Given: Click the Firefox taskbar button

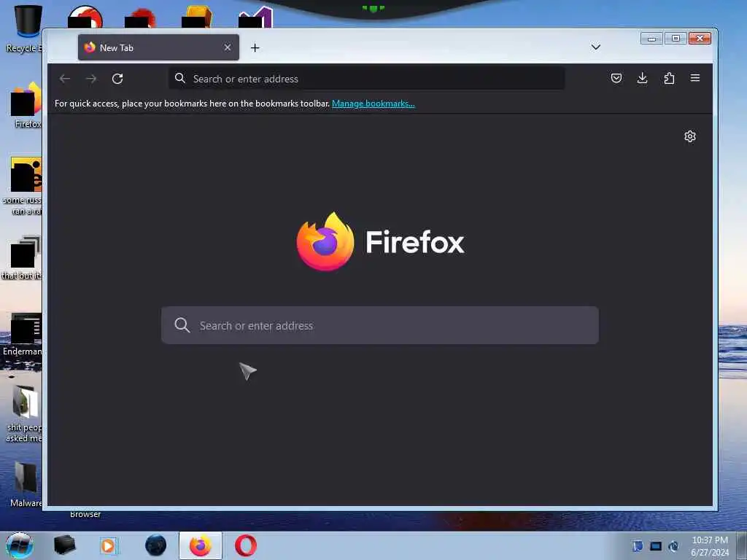Looking at the screenshot, I should pos(201,545).
